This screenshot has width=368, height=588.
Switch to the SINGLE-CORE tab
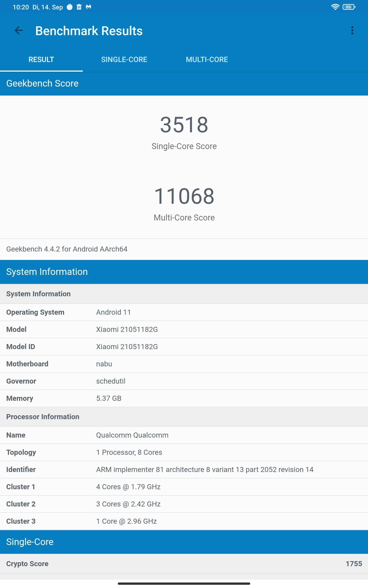click(x=124, y=59)
